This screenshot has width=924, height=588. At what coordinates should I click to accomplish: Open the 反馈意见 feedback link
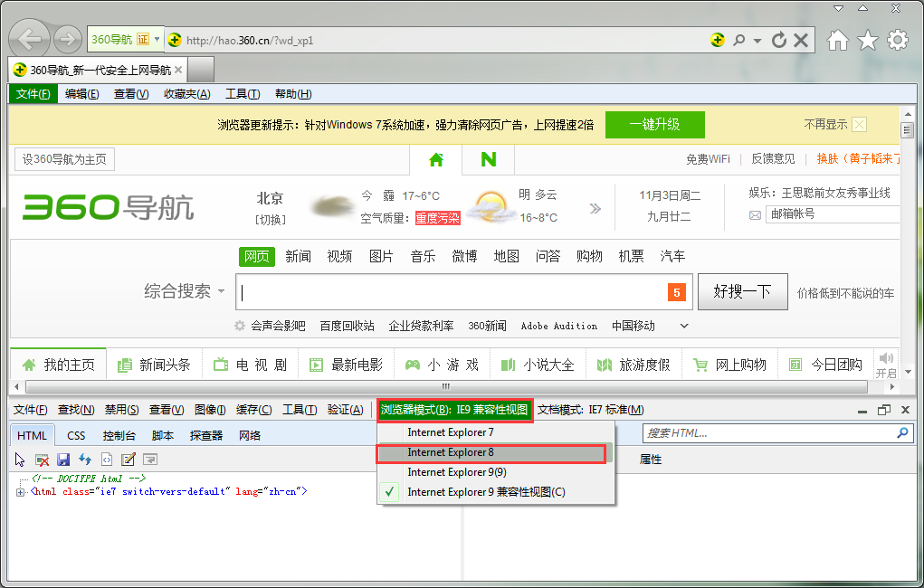[773, 159]
